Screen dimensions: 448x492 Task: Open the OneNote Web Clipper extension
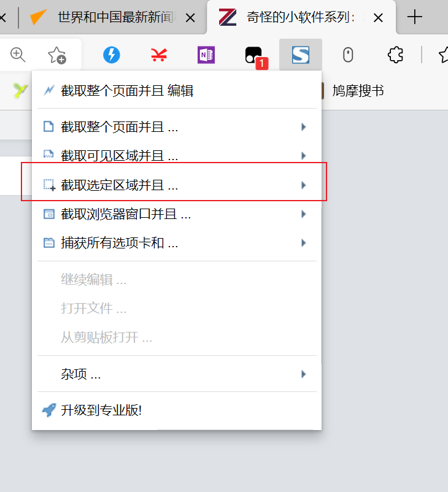click(x=206, y=55)
